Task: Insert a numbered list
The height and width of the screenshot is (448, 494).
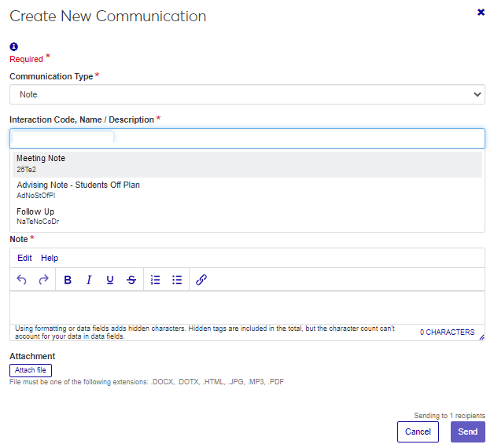Action: click(156, 280)
